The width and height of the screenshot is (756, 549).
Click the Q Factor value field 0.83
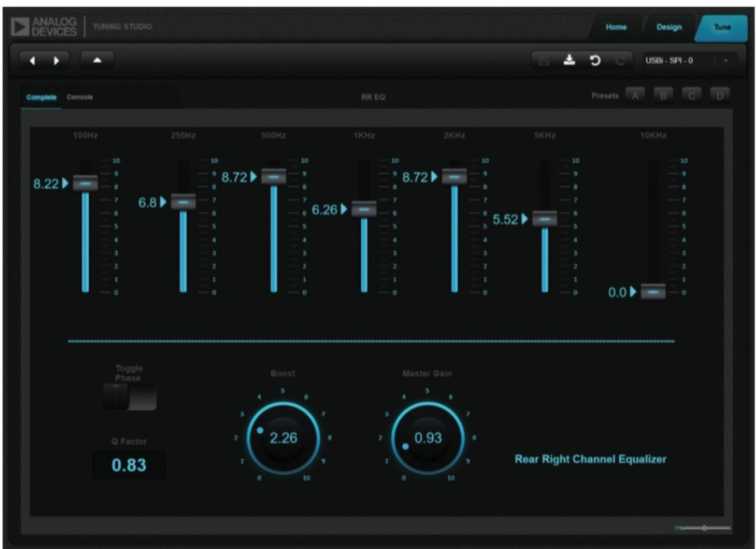coord(128,465)
